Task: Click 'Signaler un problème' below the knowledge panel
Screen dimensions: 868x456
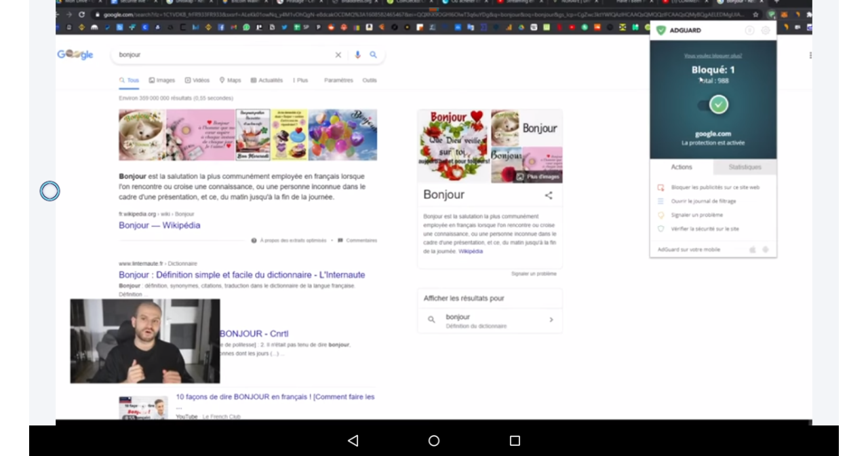Action: tap(534, 273)
